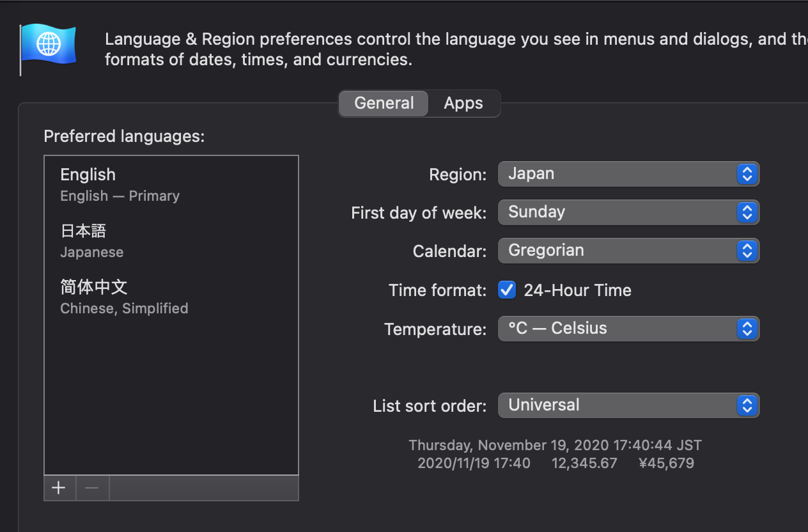Click the List sort order arrows

click(x=747, y=405)
